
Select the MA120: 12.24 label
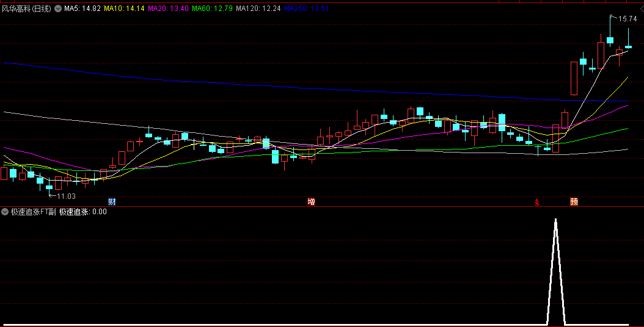click(258, 8)
